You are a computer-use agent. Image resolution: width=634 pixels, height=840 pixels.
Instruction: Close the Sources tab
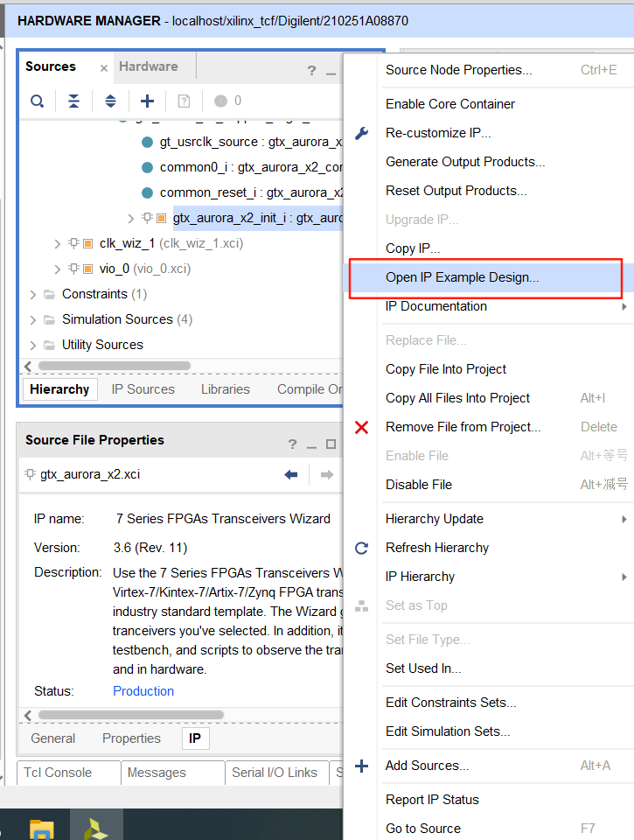tap(104, 67)
